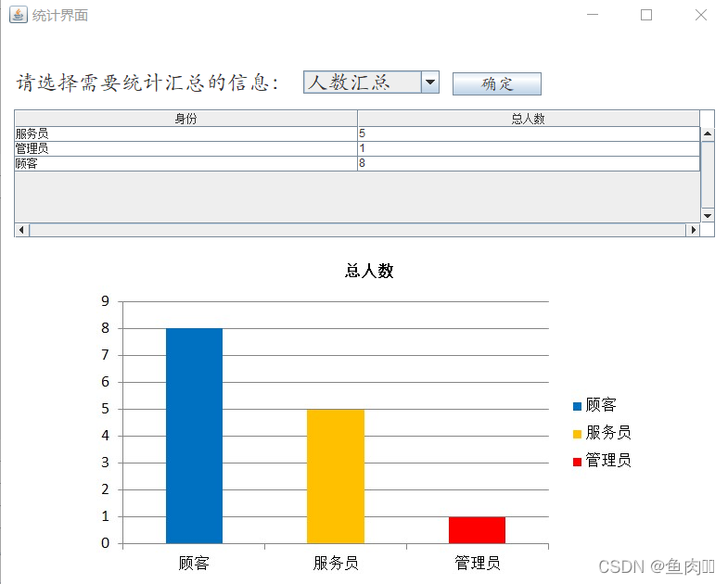The image size is (728, 584).
Task: Click the 服务员 x-axis label
Action: point(336,563)
